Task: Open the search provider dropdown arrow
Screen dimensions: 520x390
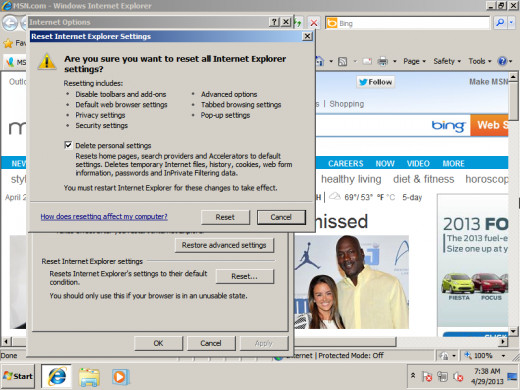Action: [511, 23]
